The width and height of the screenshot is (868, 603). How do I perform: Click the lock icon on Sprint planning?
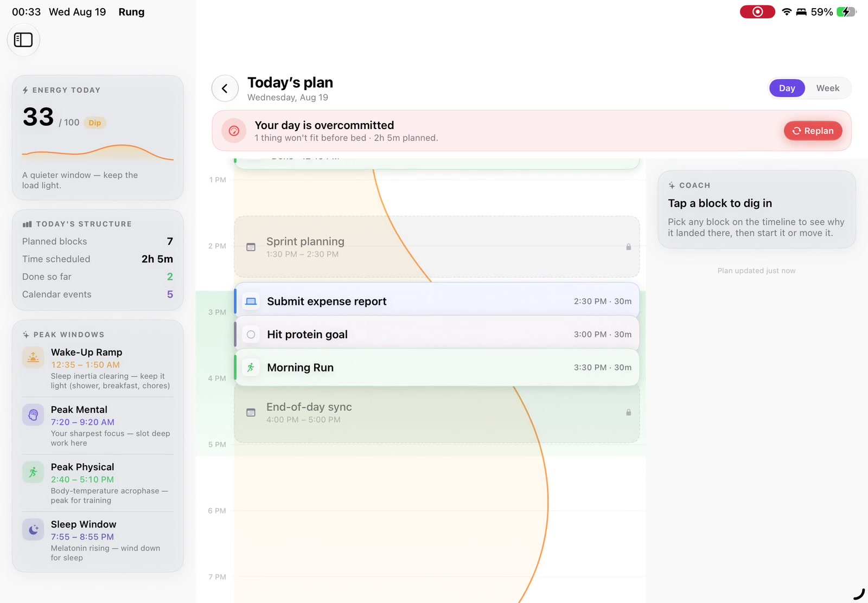628,247
